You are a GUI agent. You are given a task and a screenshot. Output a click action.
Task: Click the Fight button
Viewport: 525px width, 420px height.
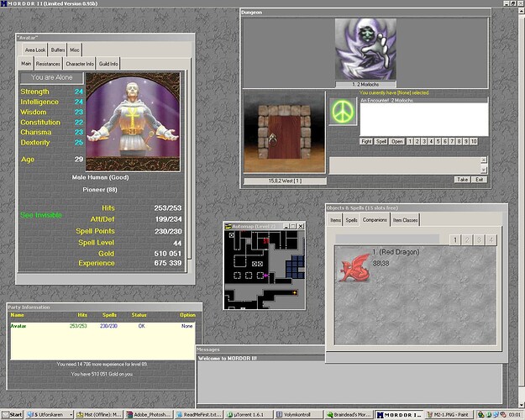(366, 141)
